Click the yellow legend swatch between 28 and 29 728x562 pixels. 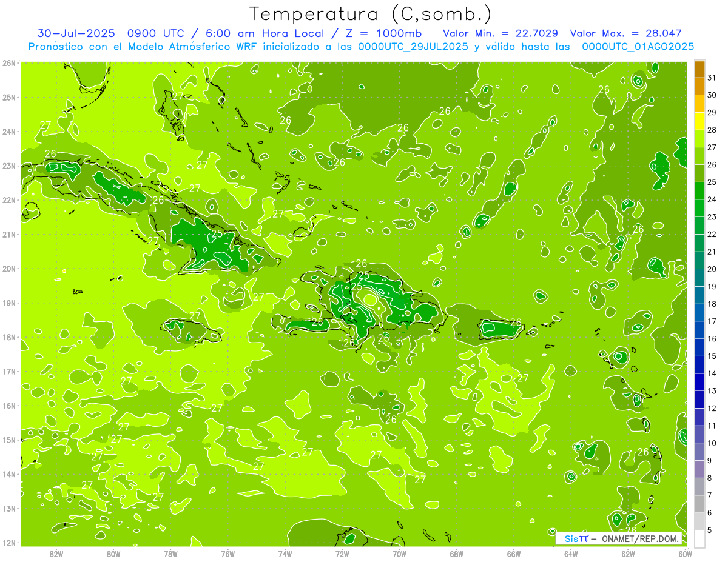click(x=700, y=121)
